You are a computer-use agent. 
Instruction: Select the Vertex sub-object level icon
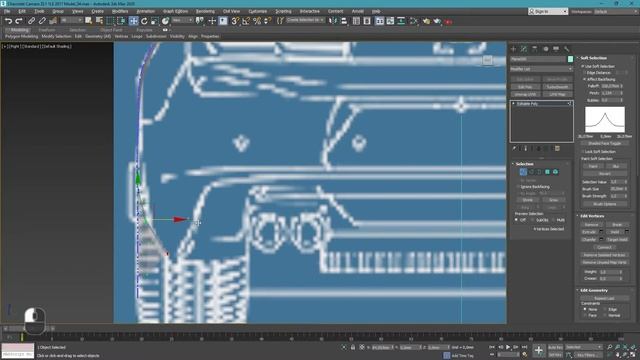523,172
